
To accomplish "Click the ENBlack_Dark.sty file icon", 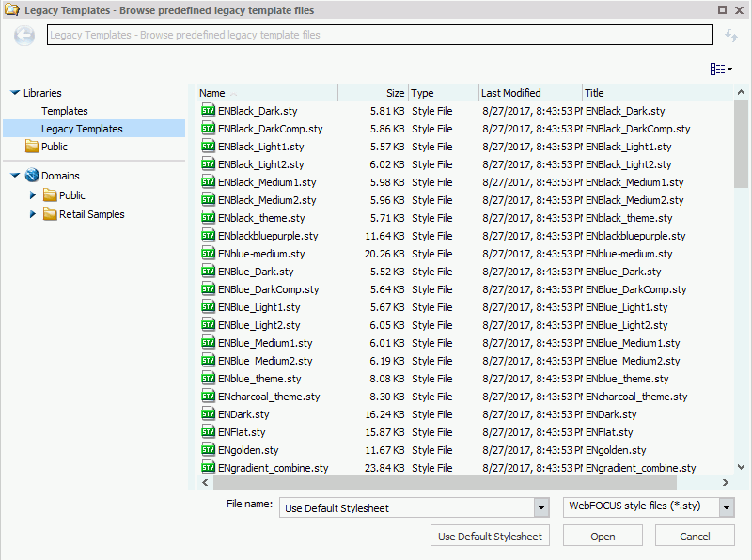I will pyautogui.click(x=208, y=111).
